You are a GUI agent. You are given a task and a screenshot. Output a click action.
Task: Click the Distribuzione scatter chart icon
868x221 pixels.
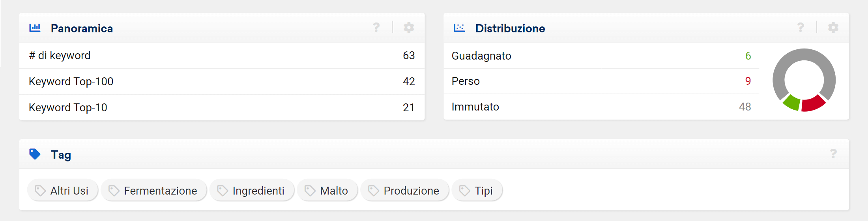[x=459, y=28]
